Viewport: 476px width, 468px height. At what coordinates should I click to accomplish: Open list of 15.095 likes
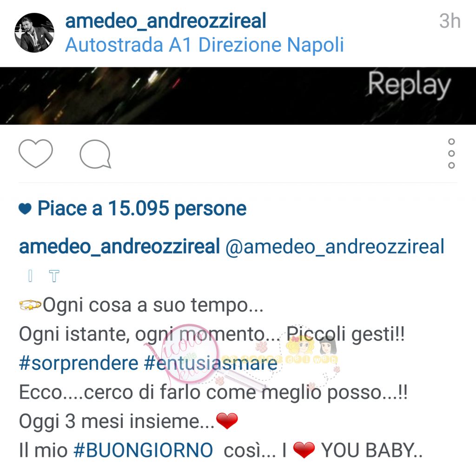click(142, 208)
